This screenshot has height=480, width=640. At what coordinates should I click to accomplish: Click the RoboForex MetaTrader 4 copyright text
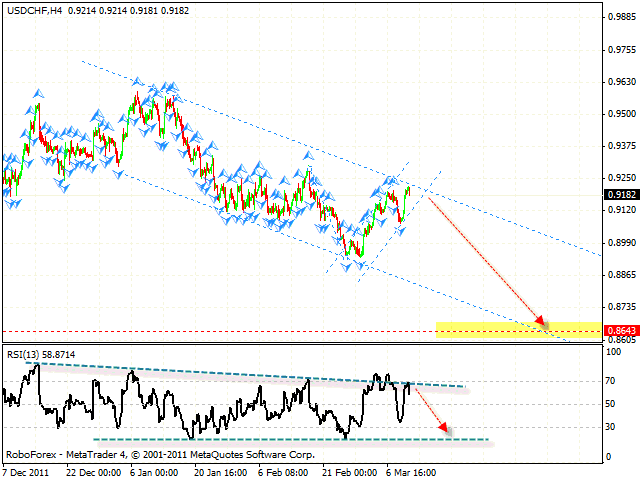pyautogui.click(x=160, y=454)
